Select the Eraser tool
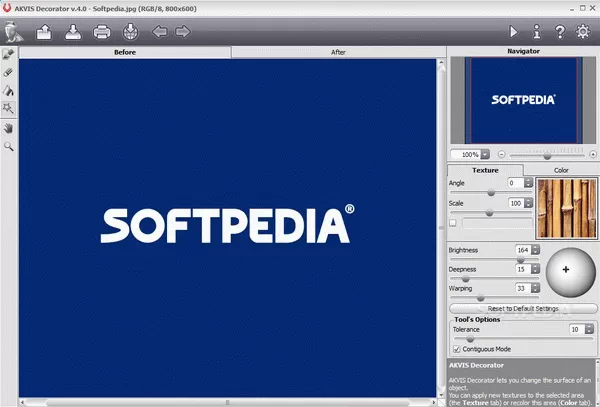Image resolution: width=600 pixels, height=407 pixels. coord(9,72)
